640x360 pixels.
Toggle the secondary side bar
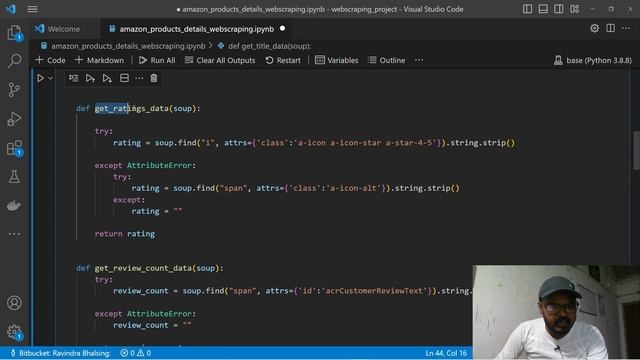coord(559,9)
